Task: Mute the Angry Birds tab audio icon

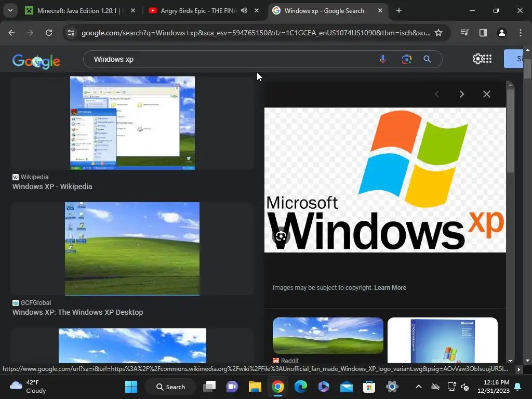Action: click(244, 11)
